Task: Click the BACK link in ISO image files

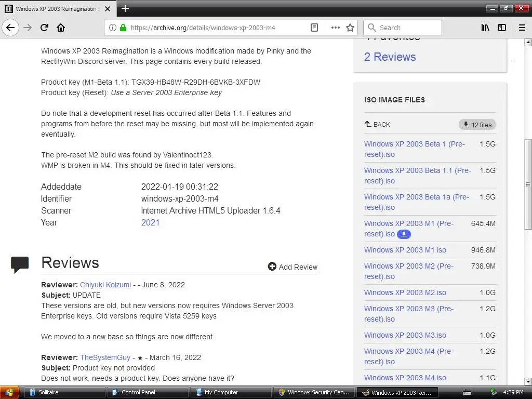Action: [x=377, y=124]
